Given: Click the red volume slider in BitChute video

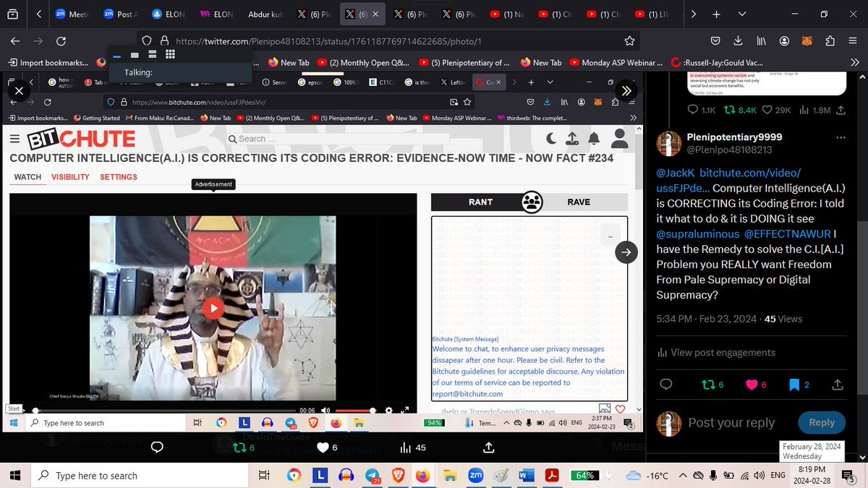Looking at the screenshot, I should pos(354,410).
